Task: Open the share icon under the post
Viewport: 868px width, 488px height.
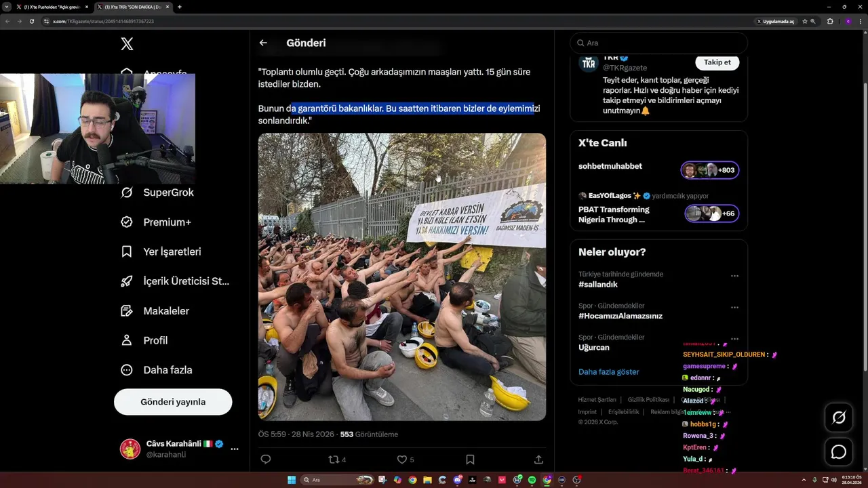Action: (538, 460)
